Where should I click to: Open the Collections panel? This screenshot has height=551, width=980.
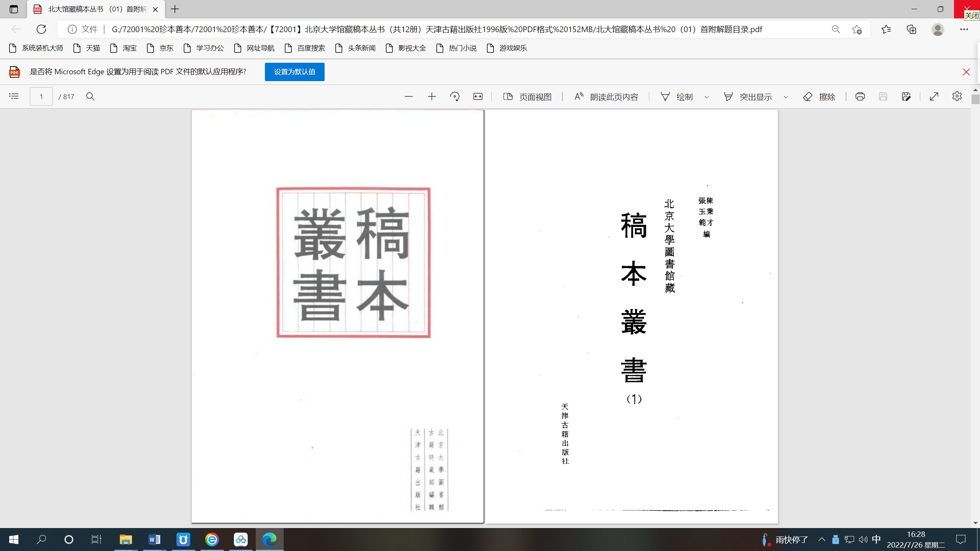(912, 29)
